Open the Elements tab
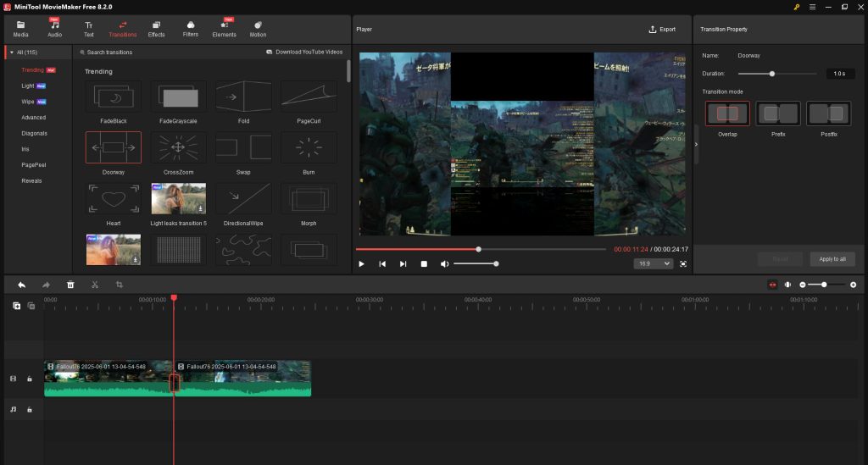Screen dimensions: 868x465 coord(224,29)
